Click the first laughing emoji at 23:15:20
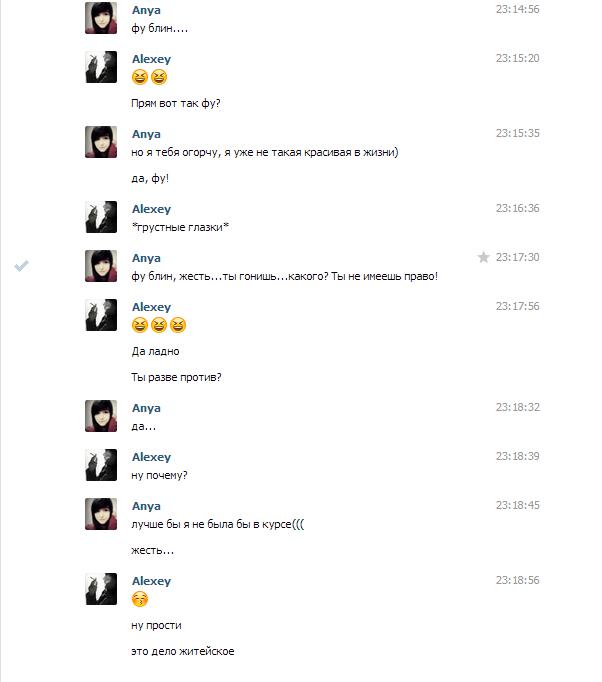 point(140,77)
